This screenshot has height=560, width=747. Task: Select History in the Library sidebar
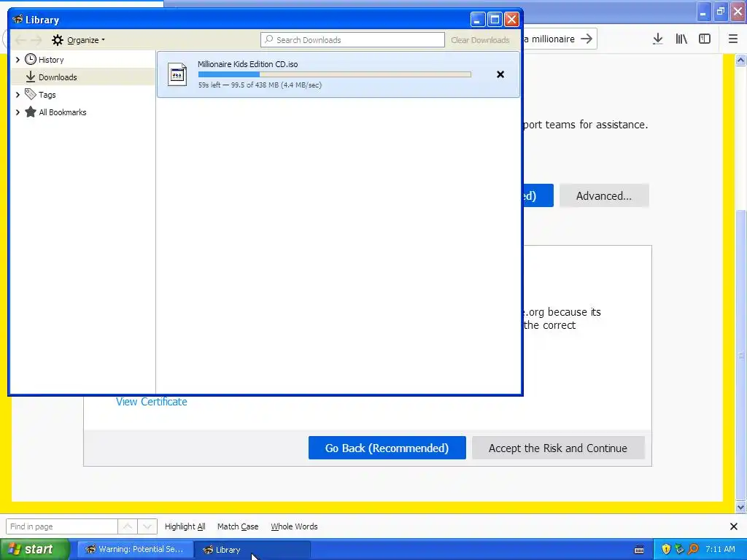51,60
